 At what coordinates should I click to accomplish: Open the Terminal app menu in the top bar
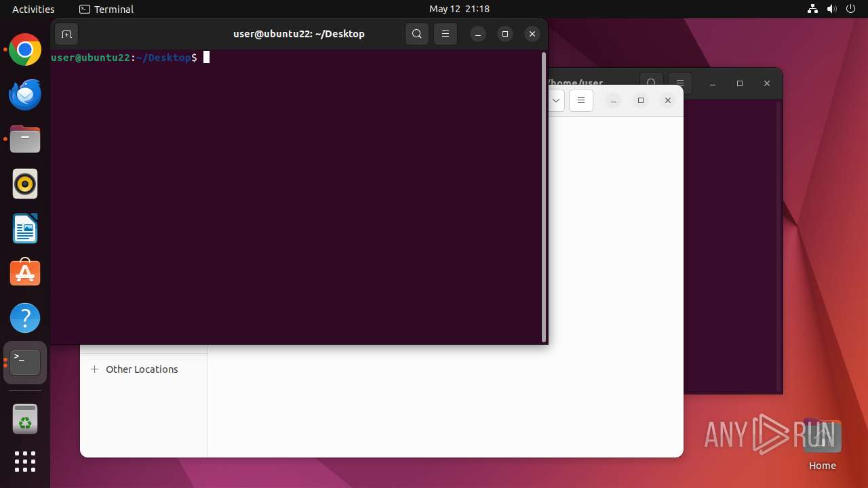[106, 9]
